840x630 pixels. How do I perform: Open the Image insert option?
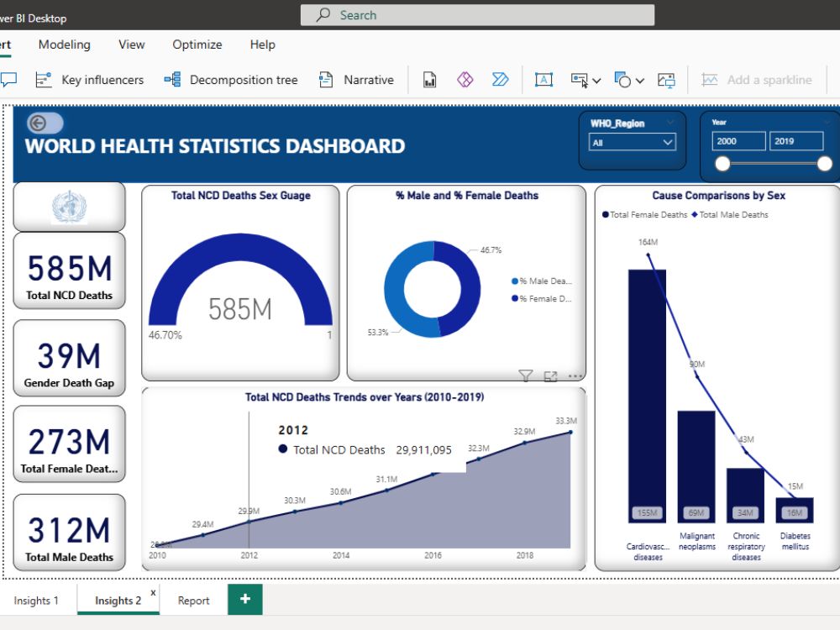click(666, 80)
